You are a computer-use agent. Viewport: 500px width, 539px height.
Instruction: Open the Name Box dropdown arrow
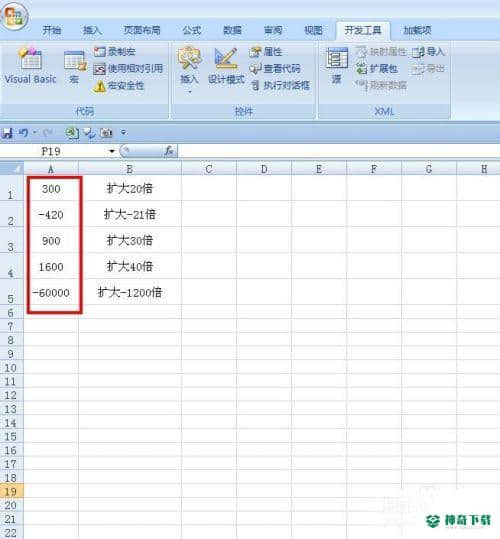pyautogui.click(x=112, y=151)
